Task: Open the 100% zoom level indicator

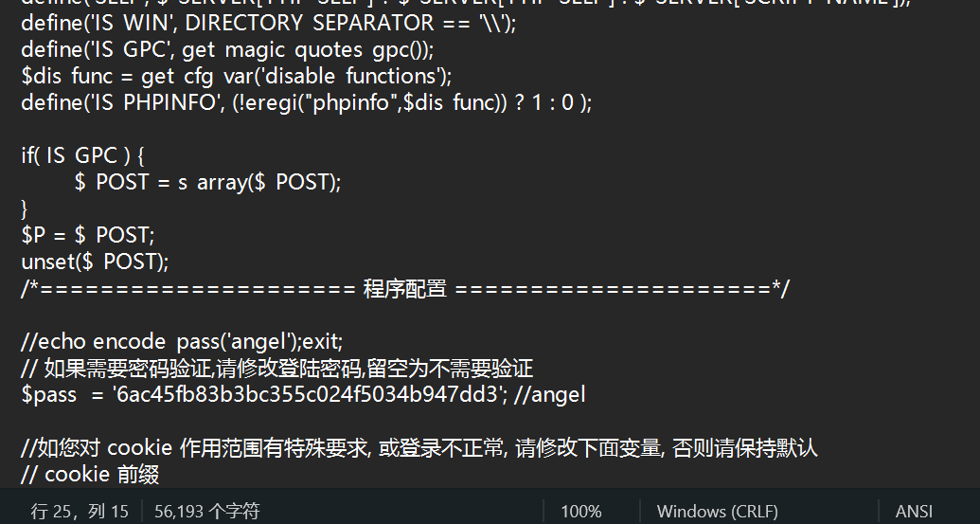Action: [x=580, y=511]
